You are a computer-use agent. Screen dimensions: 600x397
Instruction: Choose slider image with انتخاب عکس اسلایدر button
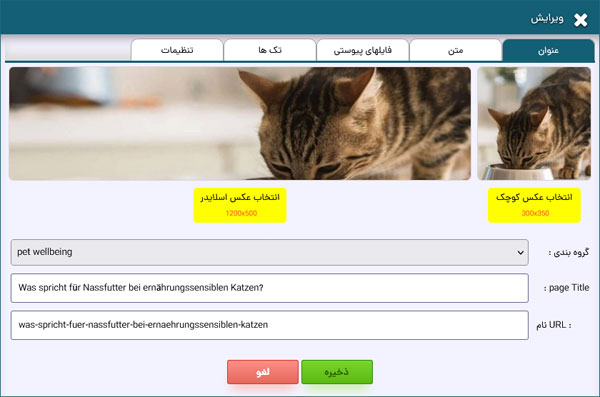click(240, 205)
